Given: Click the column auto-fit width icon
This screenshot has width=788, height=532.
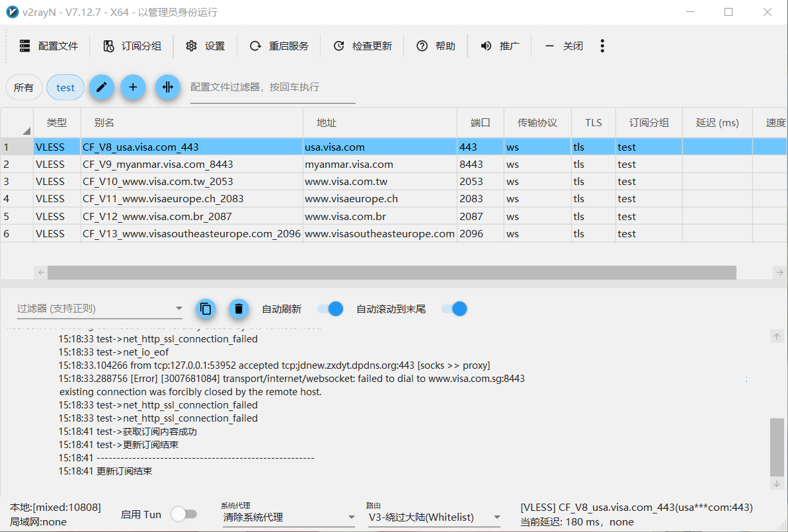Looking at the screenshot, I should [168, 87].
